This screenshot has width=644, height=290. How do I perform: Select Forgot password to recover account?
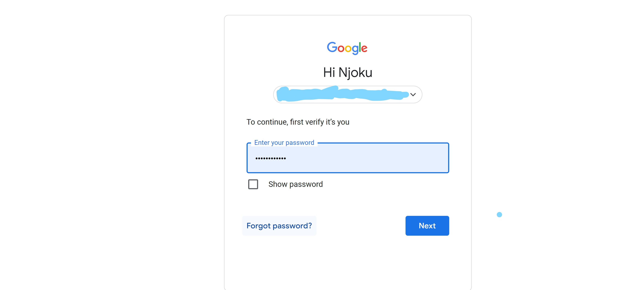pyautogui.click(x=279, y=226)
